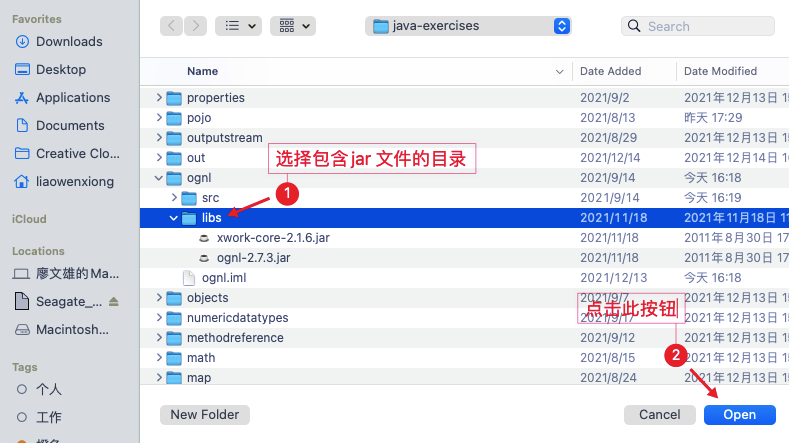Open Downloads in the Favorites sidebar
The height and width of the screenshot is (443, 789).
(69, 41)
